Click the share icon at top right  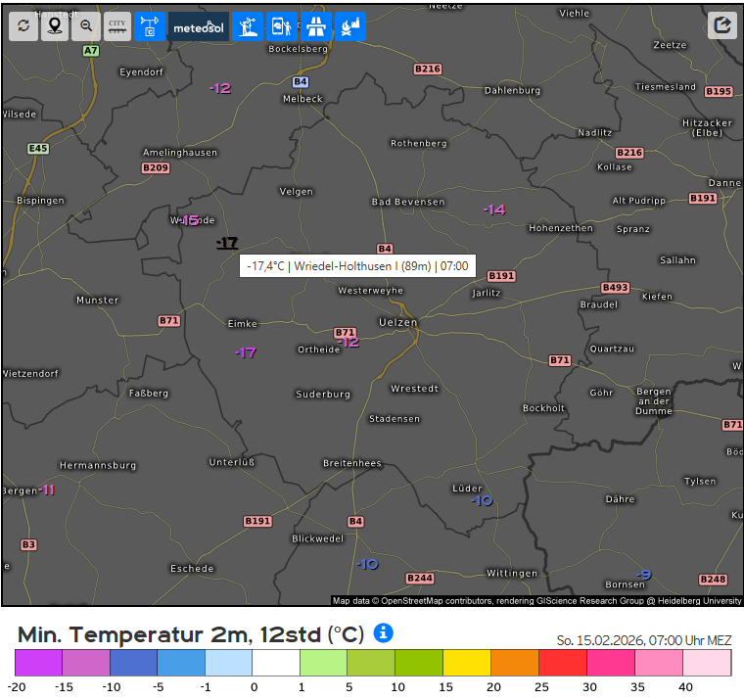(722, 25)
